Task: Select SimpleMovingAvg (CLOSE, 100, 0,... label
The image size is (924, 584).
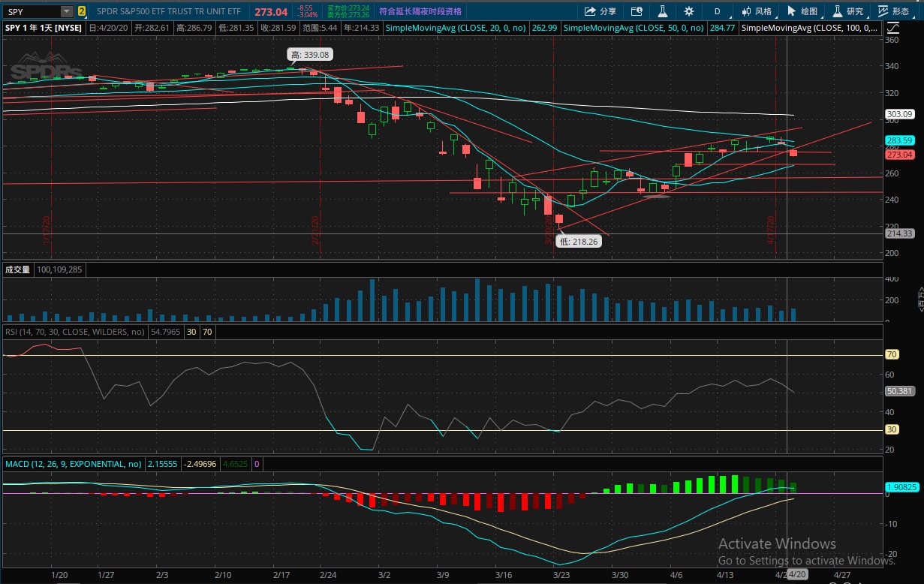Action: (x=809, y=27)
